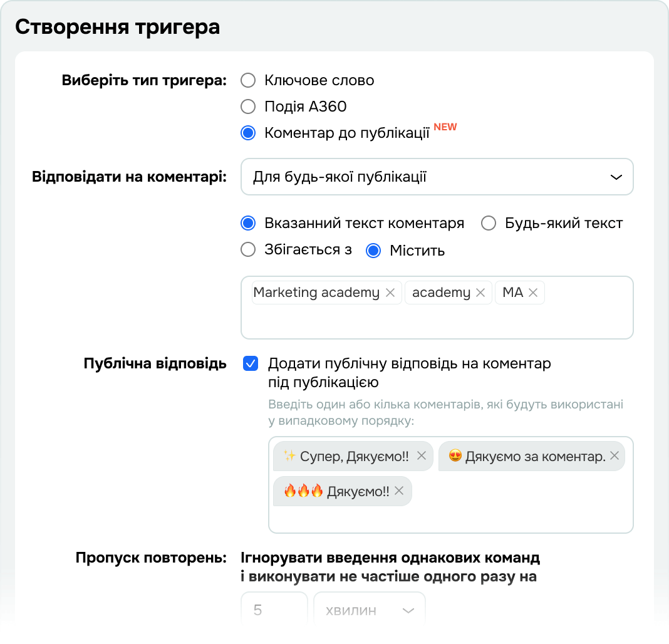Viewport: 669px width, 644px height.
Task: Remove the 'academy' keyword tag
Action: (480, 293)
